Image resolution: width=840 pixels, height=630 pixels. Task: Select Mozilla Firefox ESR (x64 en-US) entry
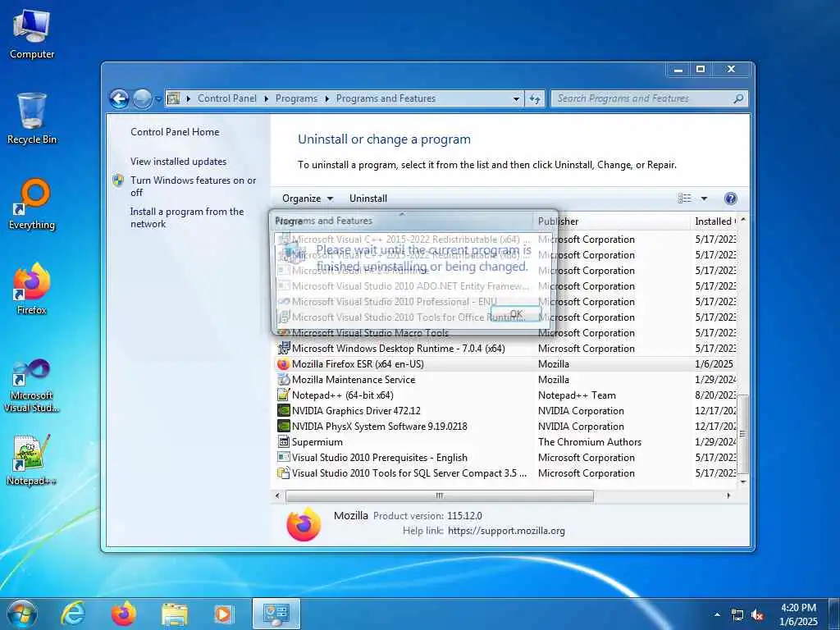tap(505, 363)
